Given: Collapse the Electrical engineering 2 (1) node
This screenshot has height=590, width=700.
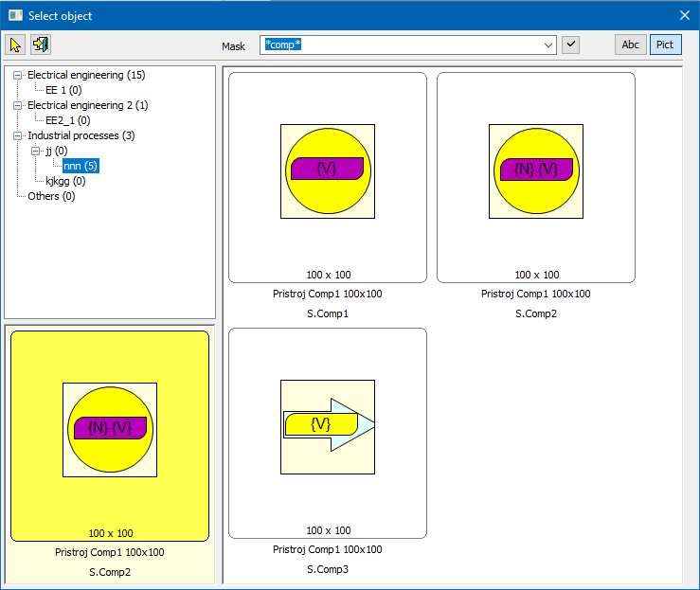Looking at the screenshot, I should [x=17, y=105].
